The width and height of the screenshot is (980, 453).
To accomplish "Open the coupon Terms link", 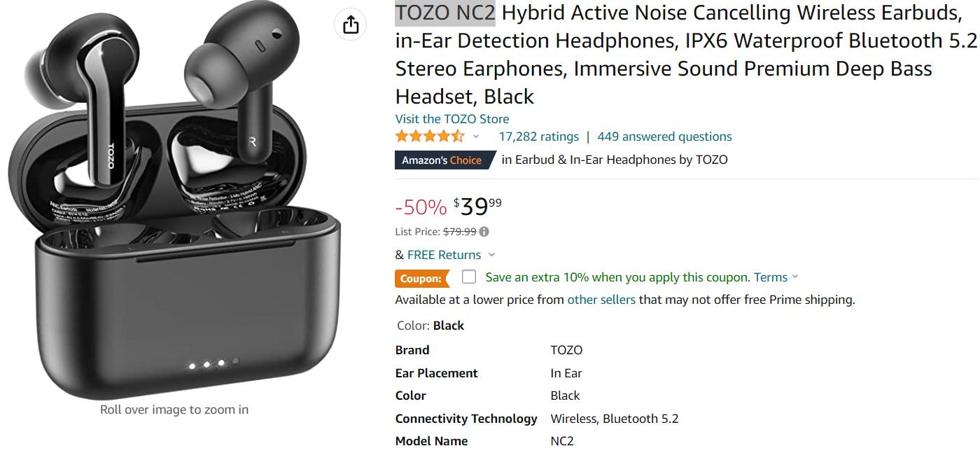I will click(x=771, y=277).
